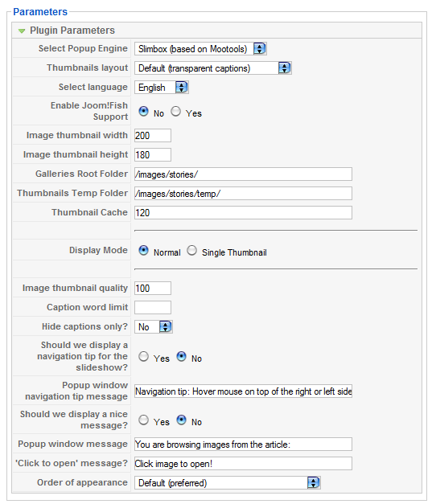Click the Galleries Root Folder label
This screenshot has height=504, width=432.
(x=82, y=174)
